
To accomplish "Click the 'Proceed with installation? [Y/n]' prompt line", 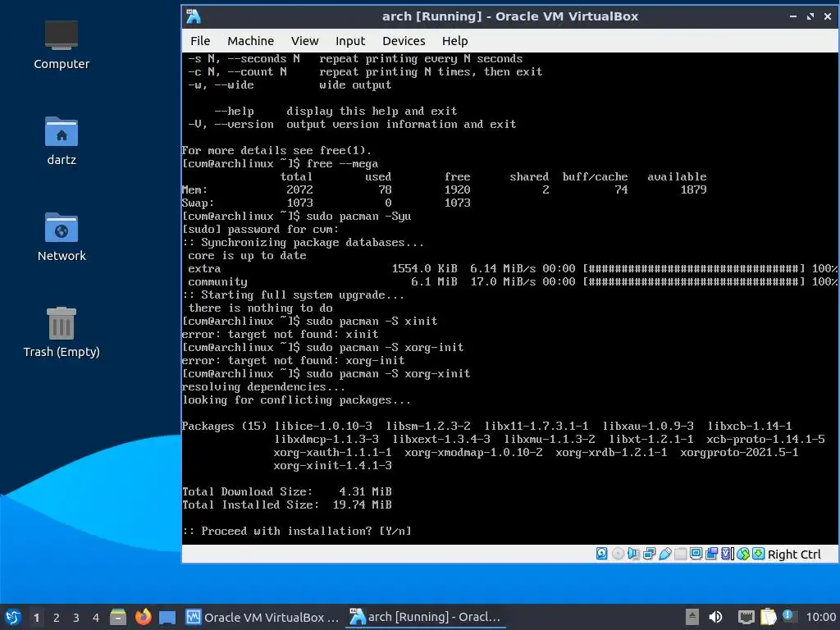I will [x=297, y=531].
